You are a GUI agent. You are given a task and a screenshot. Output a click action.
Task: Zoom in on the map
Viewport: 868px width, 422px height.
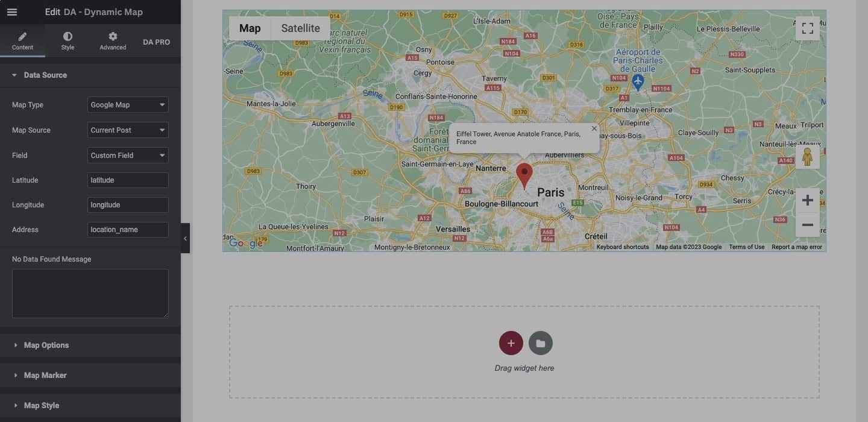[x=808, y=200]
